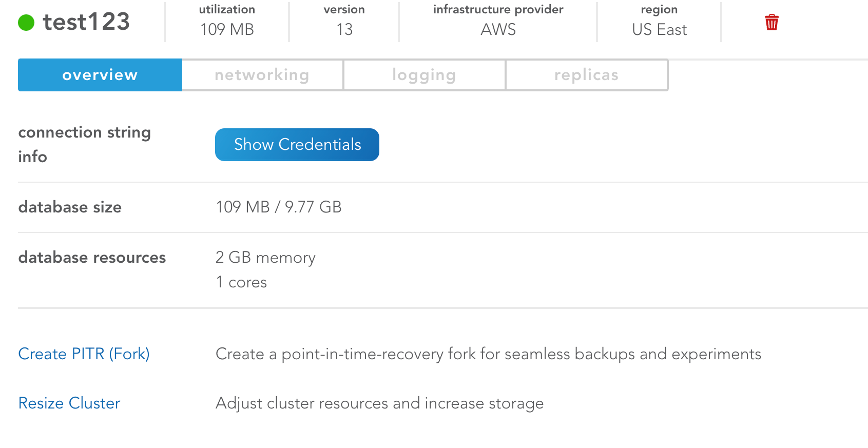Click the red trash delete icon
Screen dimensions: 868x448
771,23
